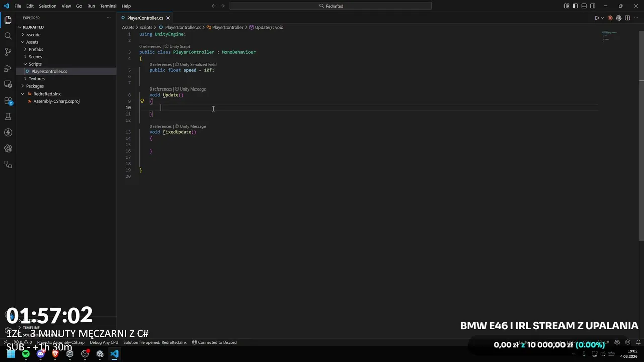Open the Explorer view in the activity bar
Viewport: 644px width, 362px height.
point(8,20)
